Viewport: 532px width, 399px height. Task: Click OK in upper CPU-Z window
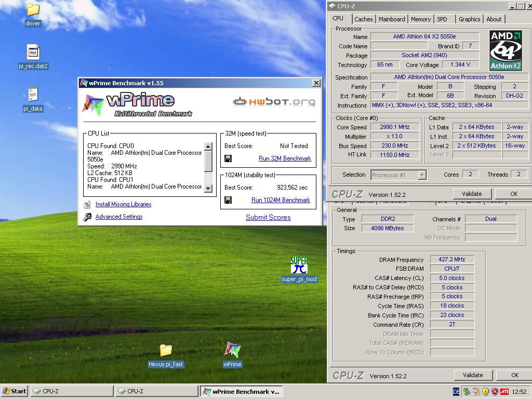(x=514, y=194)
